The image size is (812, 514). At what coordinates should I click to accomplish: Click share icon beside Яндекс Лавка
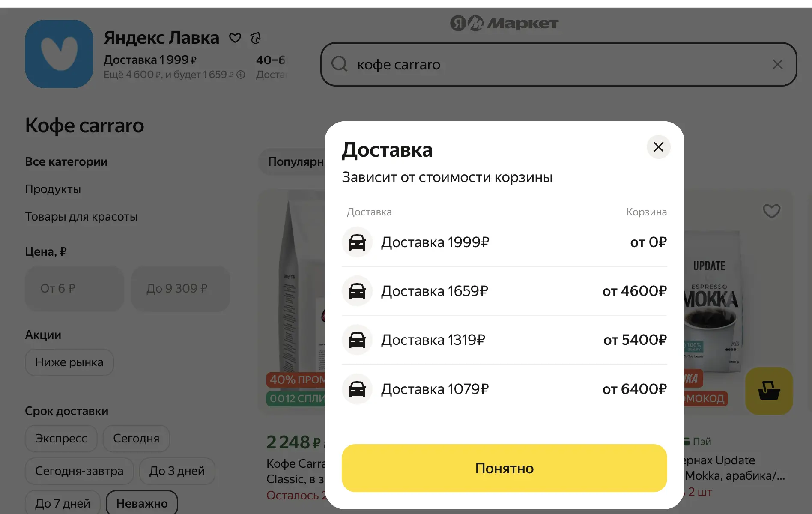tap(256, 38)
